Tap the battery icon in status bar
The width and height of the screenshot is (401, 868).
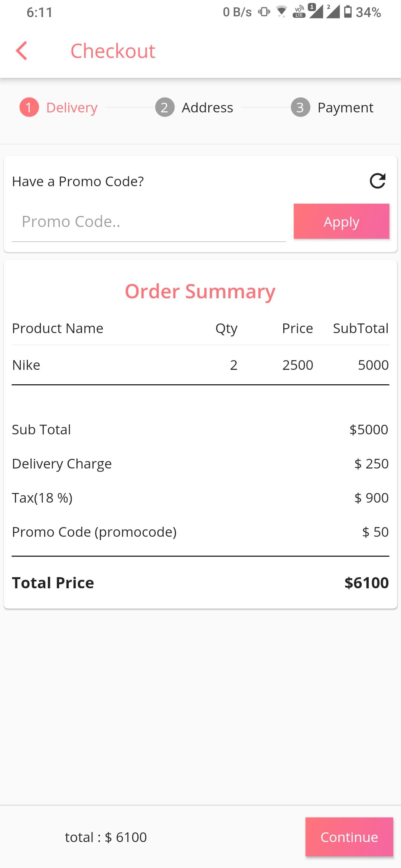348,12
